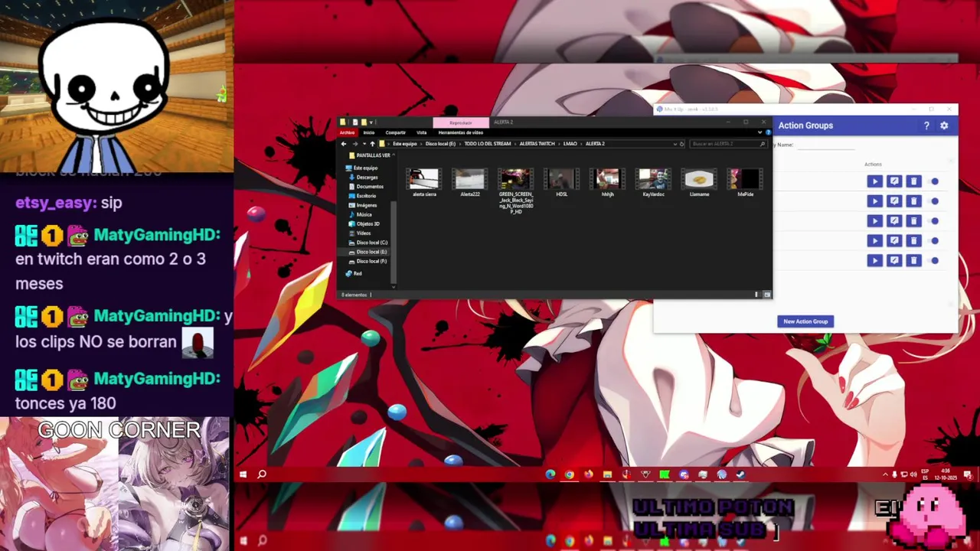Open Mix It Up settings gear
Image resolution: width=980 pixels, height=551 pixels.
pyautogui.click(x=944, y=126)
